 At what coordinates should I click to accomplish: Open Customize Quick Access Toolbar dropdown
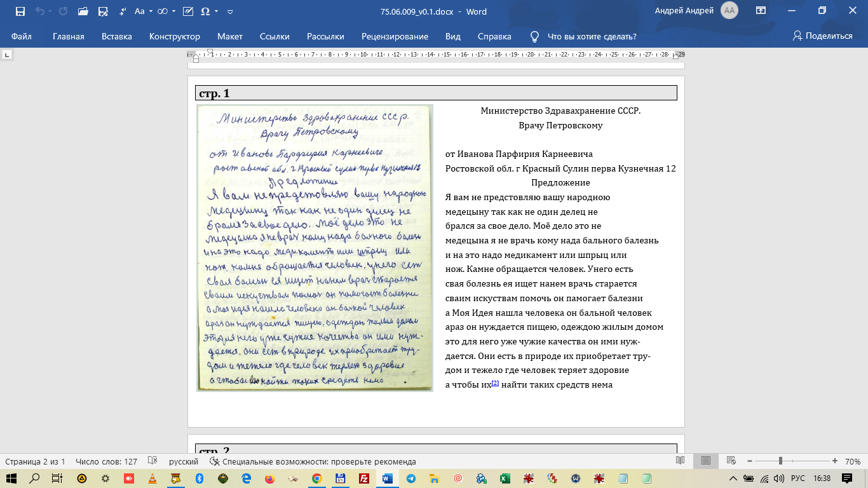[230, 11]
